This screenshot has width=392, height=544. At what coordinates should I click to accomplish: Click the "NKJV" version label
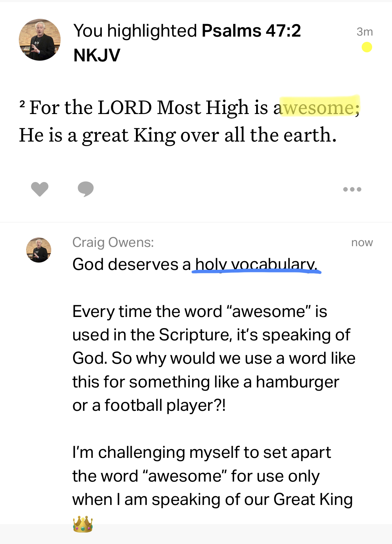tap(97, 55)
